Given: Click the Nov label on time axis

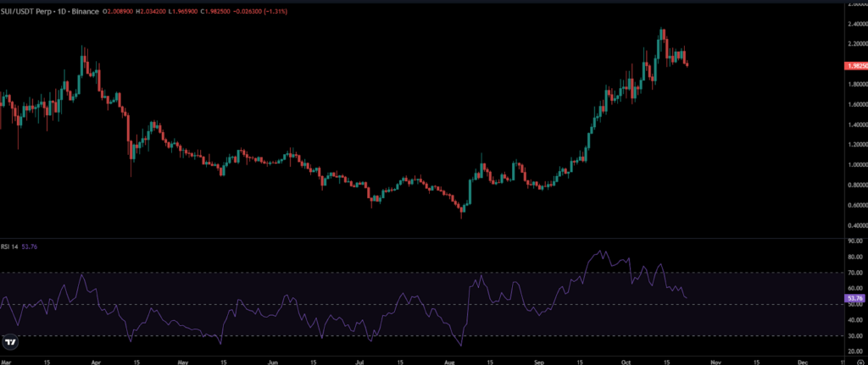Looking at the screenshot, I should (x=715, y=361).
